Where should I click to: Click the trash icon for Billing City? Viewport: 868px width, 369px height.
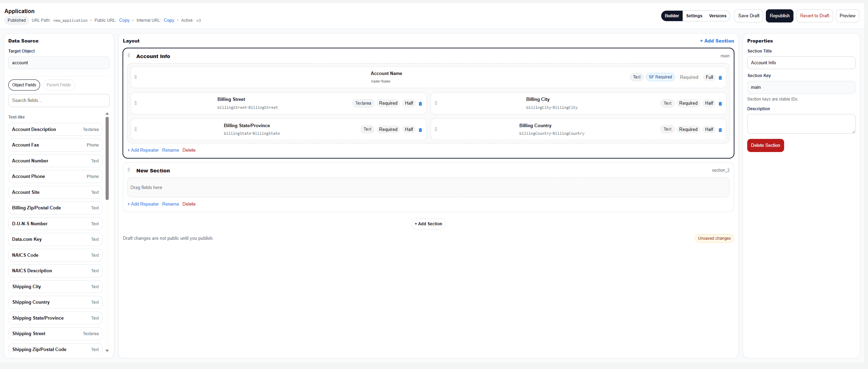click(x=720, y=104)
